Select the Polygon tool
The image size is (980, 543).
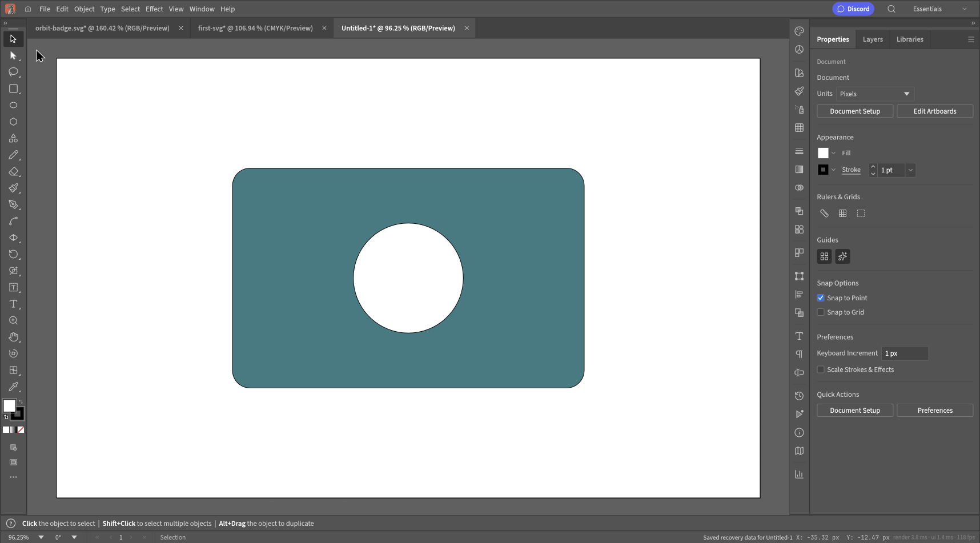click(13, 122)
